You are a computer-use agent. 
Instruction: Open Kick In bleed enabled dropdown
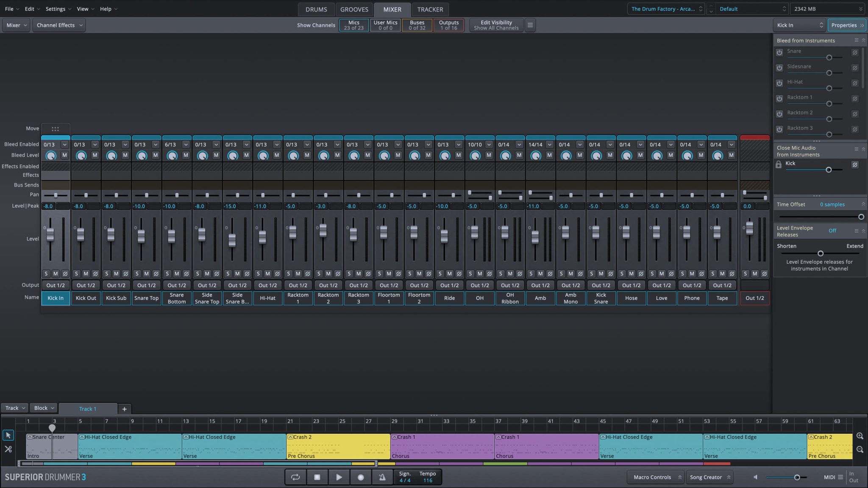tap(64, 145)
